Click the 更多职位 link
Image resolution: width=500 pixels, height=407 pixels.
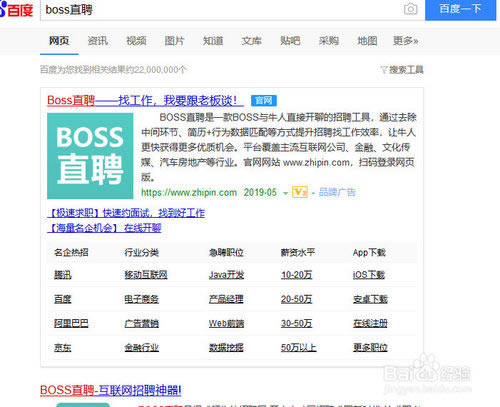point(370,348)
